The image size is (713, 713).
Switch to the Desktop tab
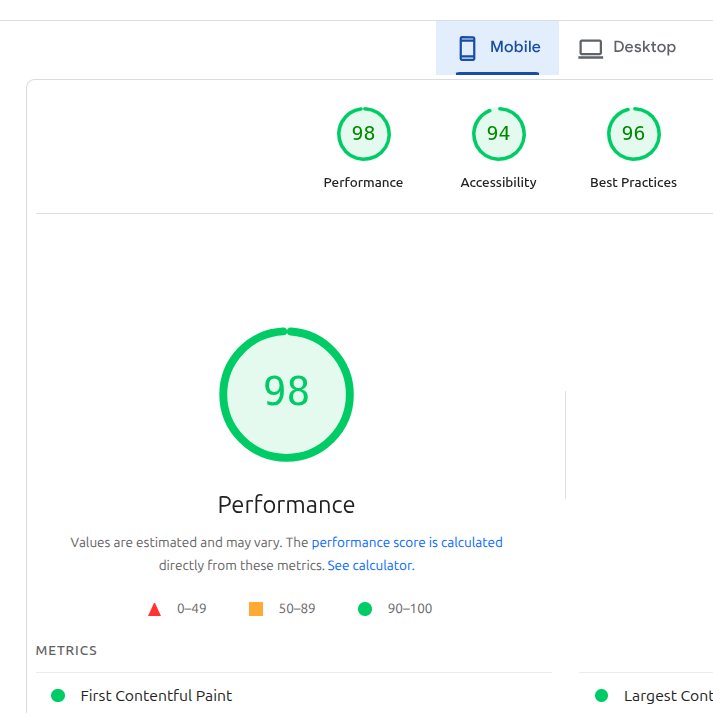pyautogui.click(x=627, y=47)
